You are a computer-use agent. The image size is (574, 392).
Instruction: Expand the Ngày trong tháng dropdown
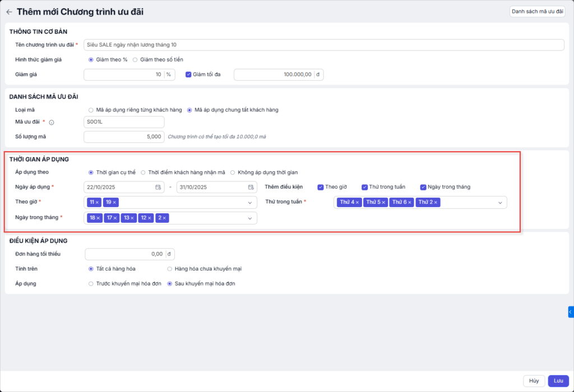pos(250,218)
